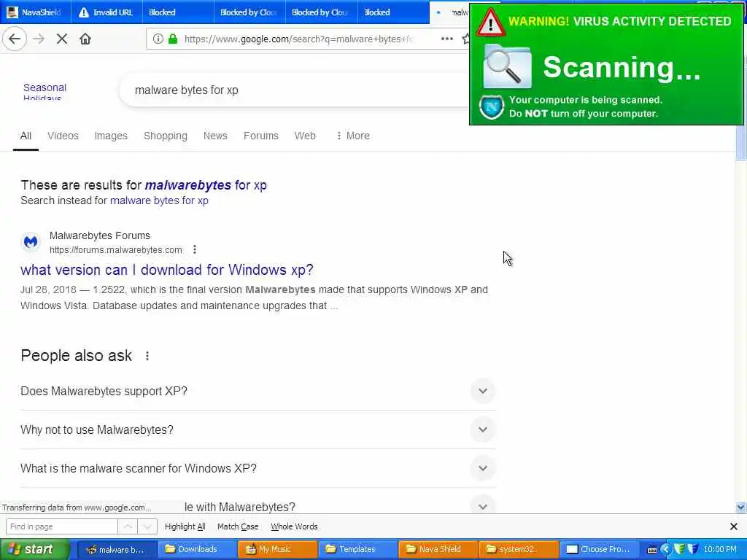Viewport: 747px width, 560px height.
Task: Select the All search results tab
Action: click(x=26, y=136)
